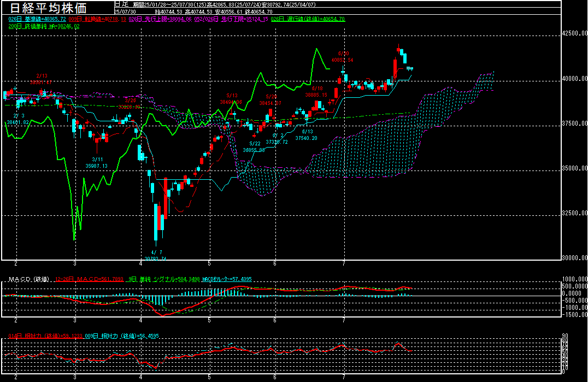Viewport: 588px width, 382px height.
Task: Select the 009日 転換線=40718.13 legend
Action: click(97, 19)
